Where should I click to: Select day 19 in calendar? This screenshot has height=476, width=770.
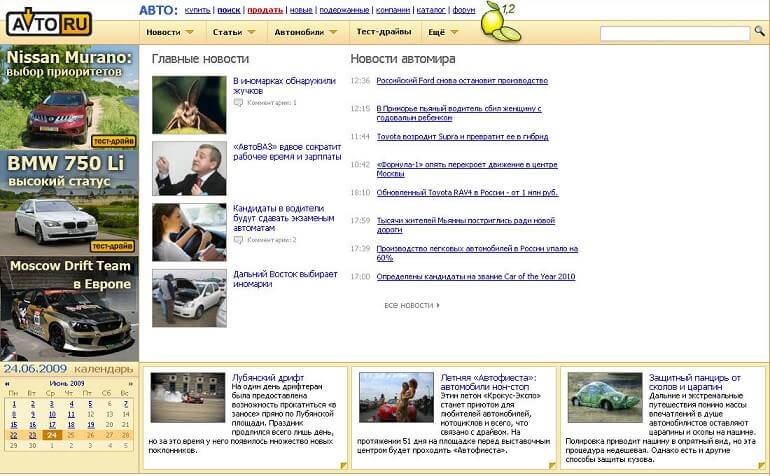(90, 425)
